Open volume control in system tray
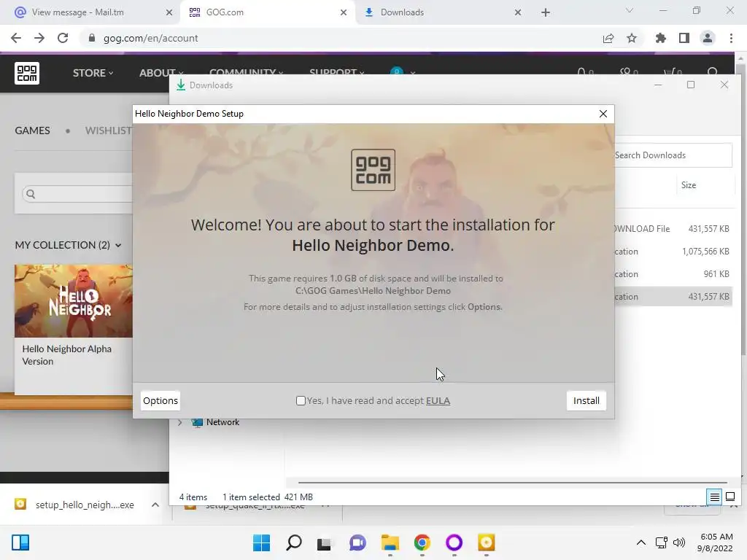Image resolution: width=747 pixels, height=560 pixels. click(679, 542)
